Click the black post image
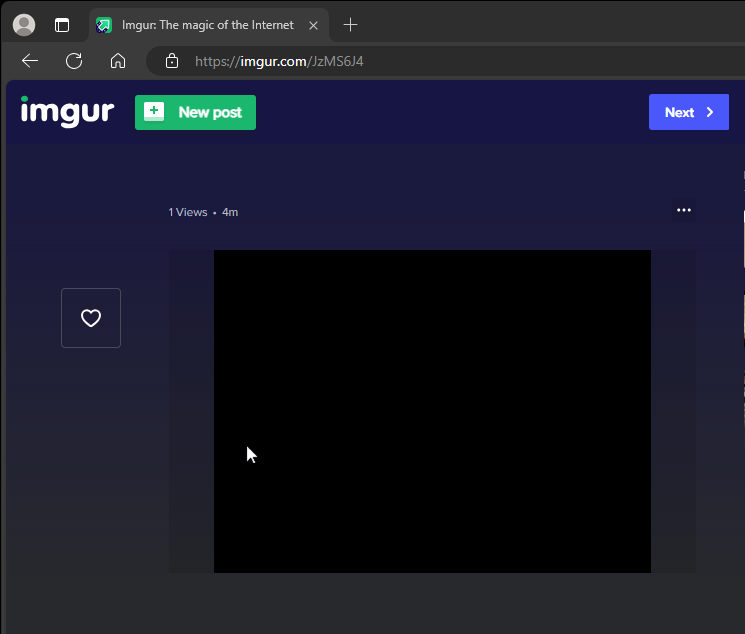 coord(432,411)
